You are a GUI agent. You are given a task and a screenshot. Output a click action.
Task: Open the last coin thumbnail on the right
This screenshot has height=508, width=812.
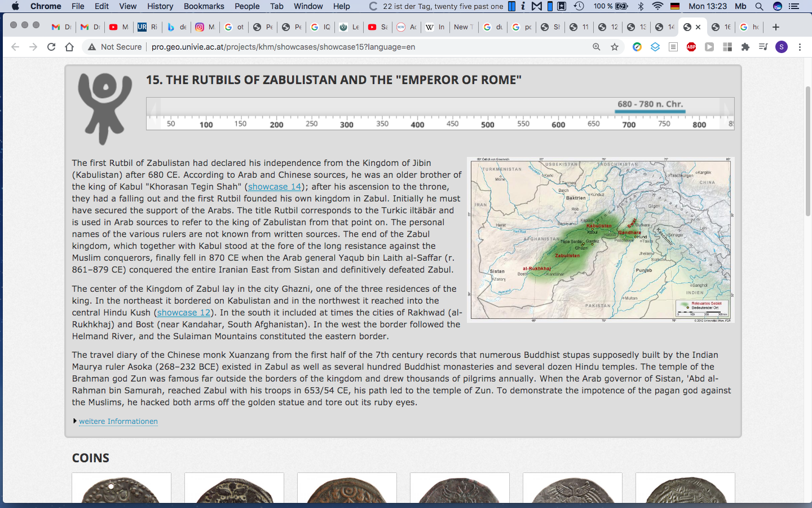click(x=685, y=488)
